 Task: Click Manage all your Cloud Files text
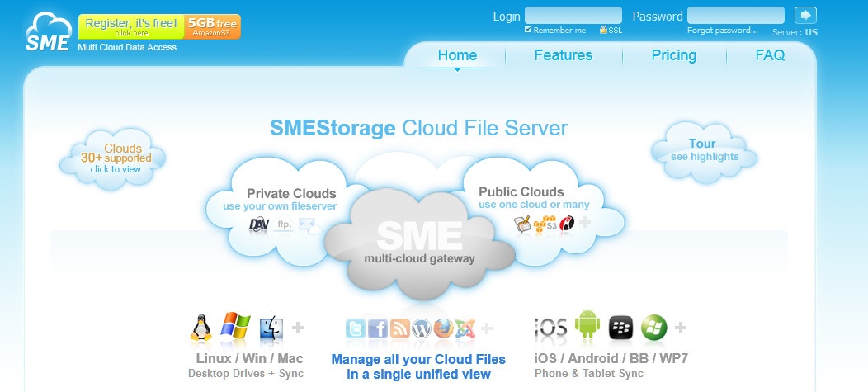point(418,359)
